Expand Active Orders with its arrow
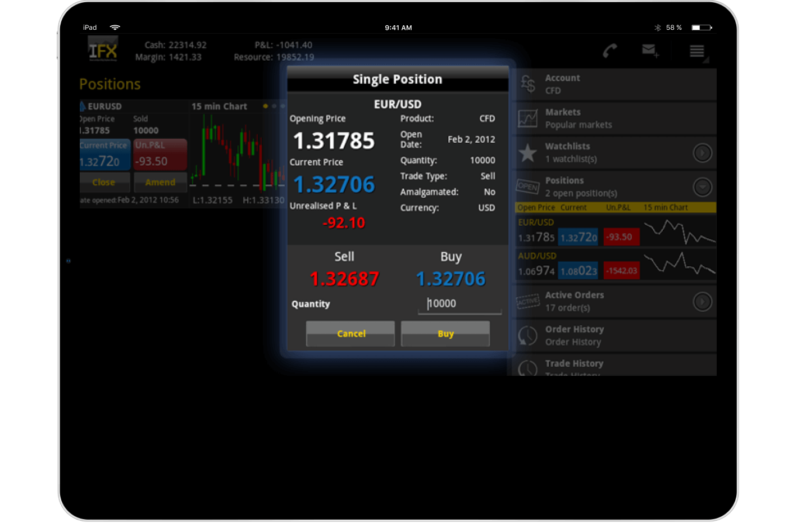Viewport: 797px width, 532px height. point(702,302)
